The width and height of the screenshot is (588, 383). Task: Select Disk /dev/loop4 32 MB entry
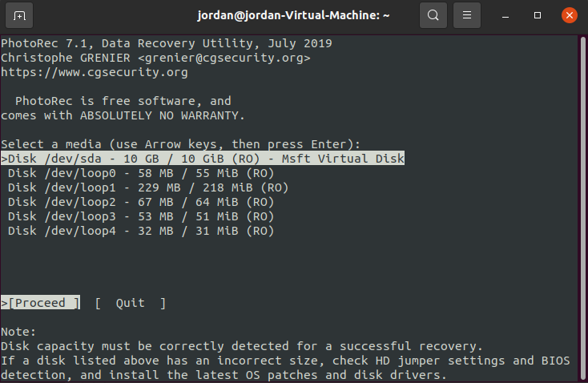(141, 231)
